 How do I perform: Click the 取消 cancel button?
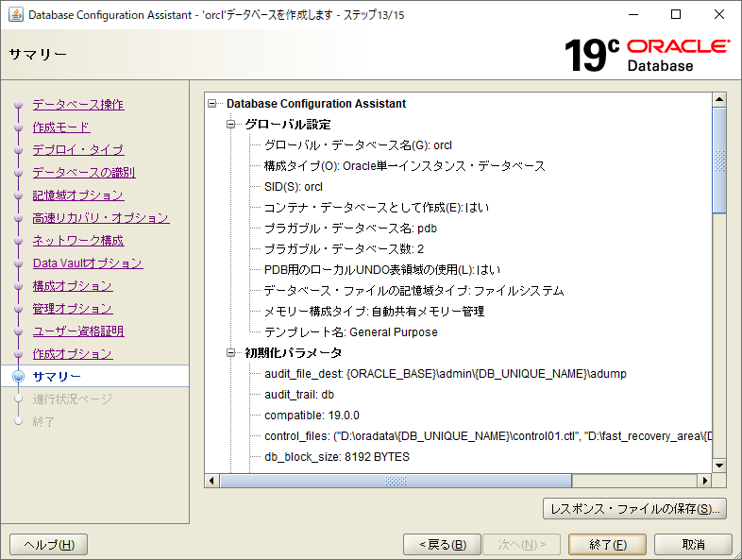click(x=693, y=544)
